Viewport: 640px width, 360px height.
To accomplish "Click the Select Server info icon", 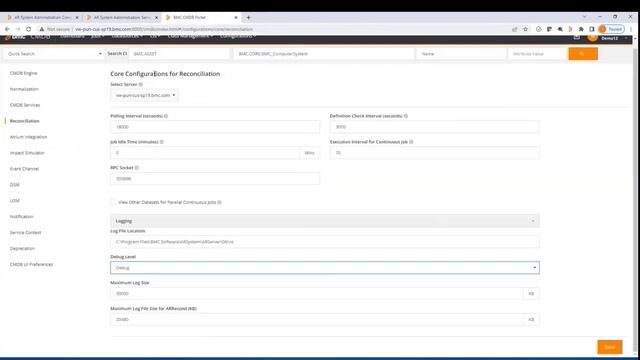I will 141,84.
